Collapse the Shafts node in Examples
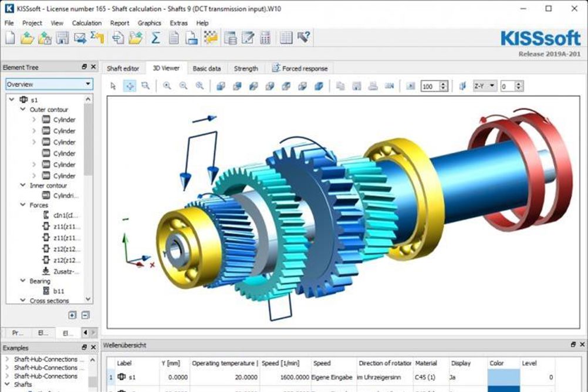This screenshot has height=392, width=588. click(x=7, y=384)
